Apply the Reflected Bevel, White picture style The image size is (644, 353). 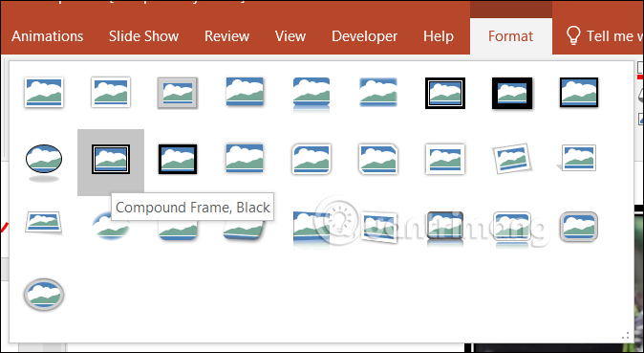[512, 229]
